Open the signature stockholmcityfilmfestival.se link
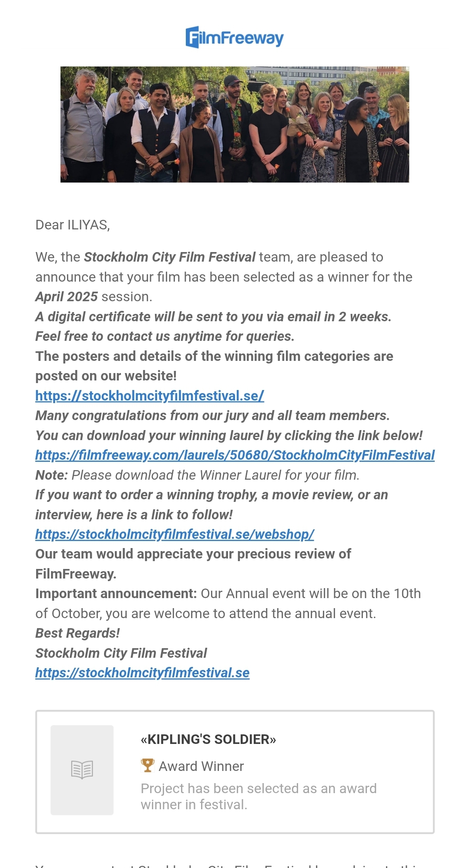470x868 pixels. tap(142, 673)
